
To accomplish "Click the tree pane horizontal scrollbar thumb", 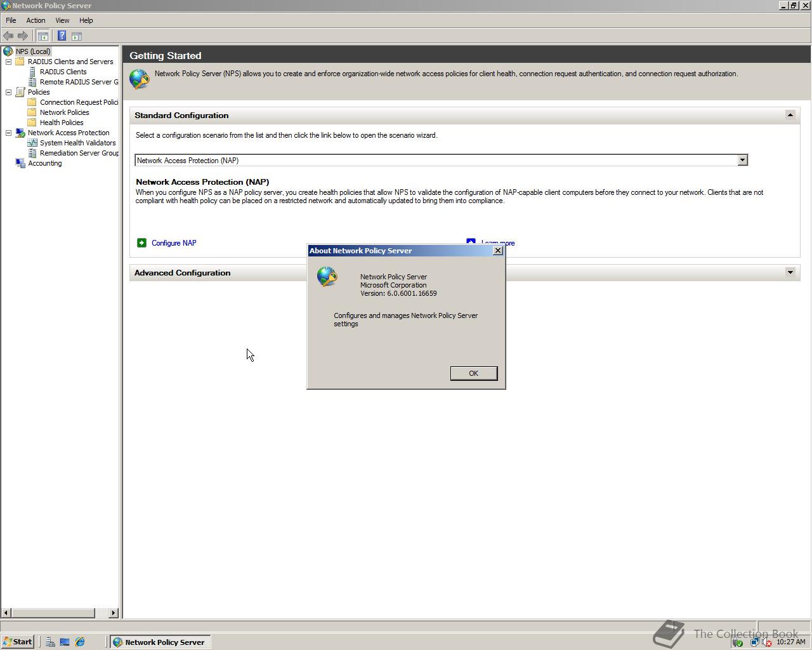I will [x=53, y=613].
